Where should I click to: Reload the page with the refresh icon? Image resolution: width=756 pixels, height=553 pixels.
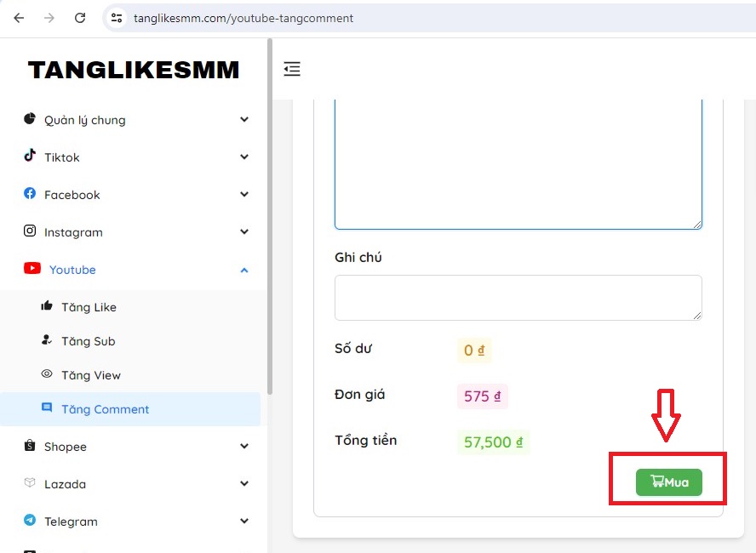tap(80, 19)
